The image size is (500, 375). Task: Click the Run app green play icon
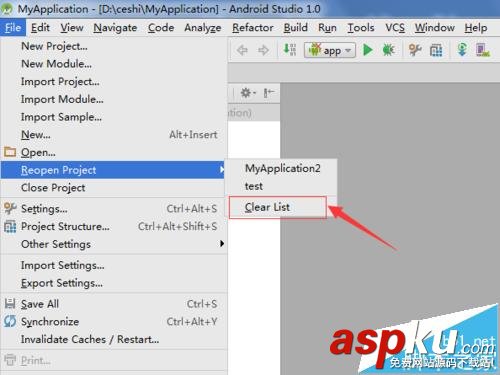coord(368,50)
